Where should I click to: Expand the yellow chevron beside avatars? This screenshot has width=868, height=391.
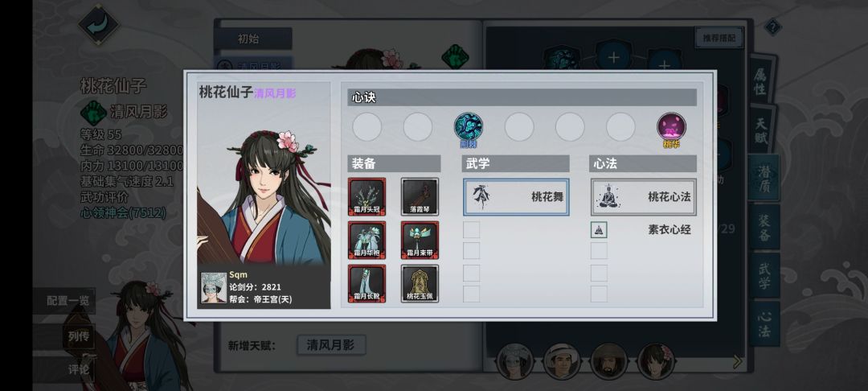tap(737, 362)
